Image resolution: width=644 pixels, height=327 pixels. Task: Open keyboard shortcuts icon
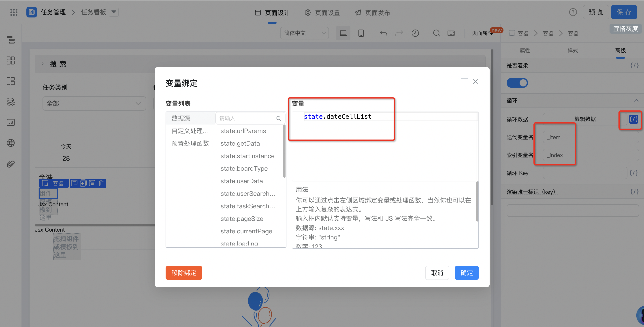coord(451,33)
